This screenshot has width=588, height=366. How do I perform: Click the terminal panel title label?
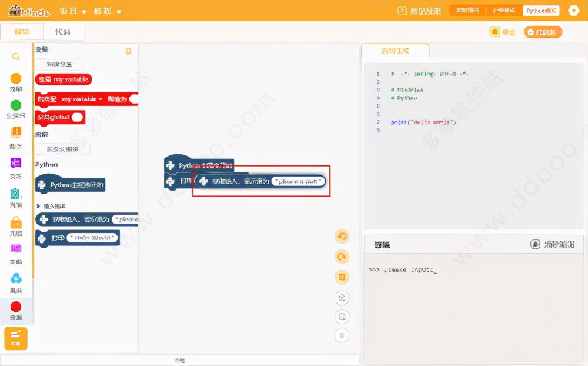coord(382,245)
